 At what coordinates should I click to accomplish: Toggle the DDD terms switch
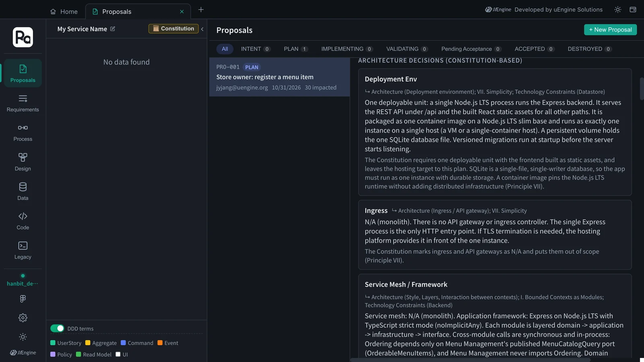[57, 328]
